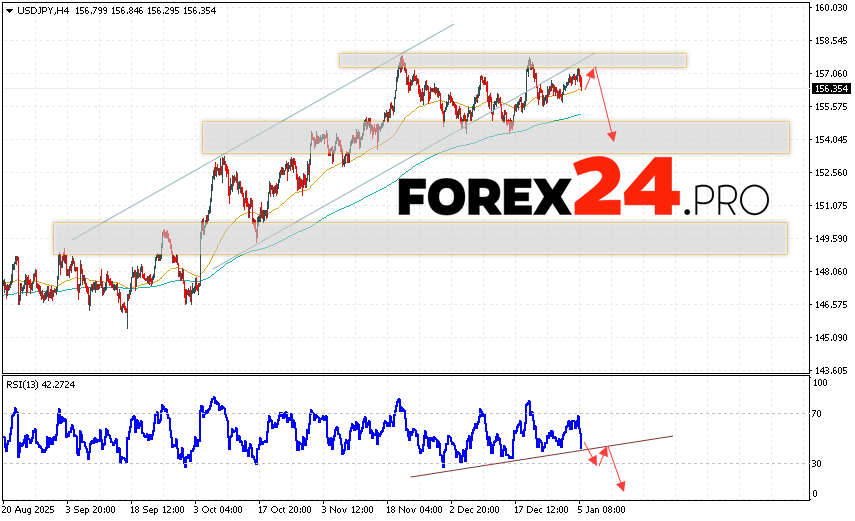Click the RSI(13) indicator label

(26, 384)
